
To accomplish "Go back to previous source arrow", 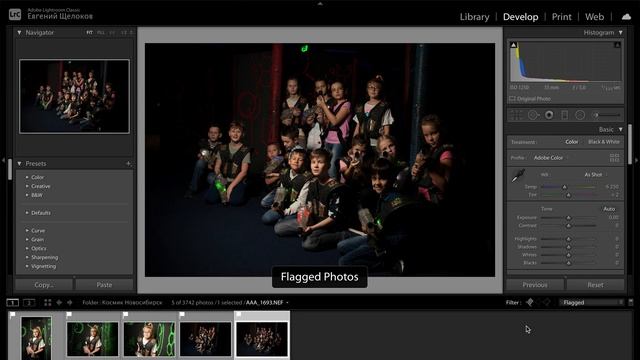I will pos(59,302).
